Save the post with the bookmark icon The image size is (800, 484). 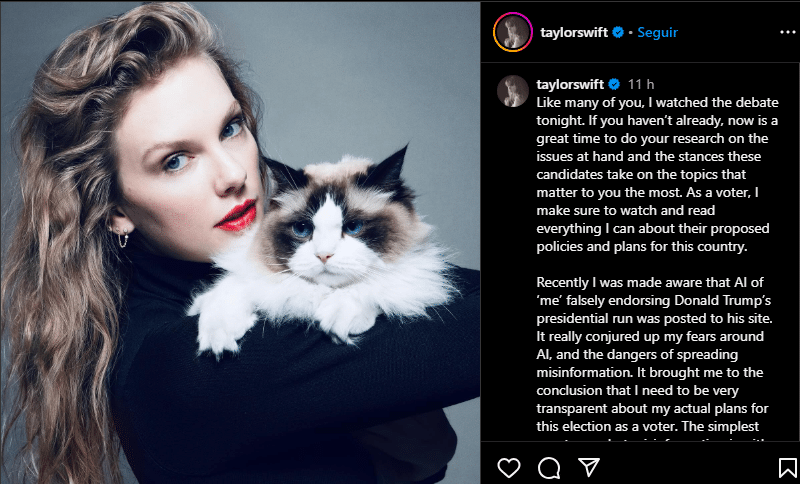point(788,467)
